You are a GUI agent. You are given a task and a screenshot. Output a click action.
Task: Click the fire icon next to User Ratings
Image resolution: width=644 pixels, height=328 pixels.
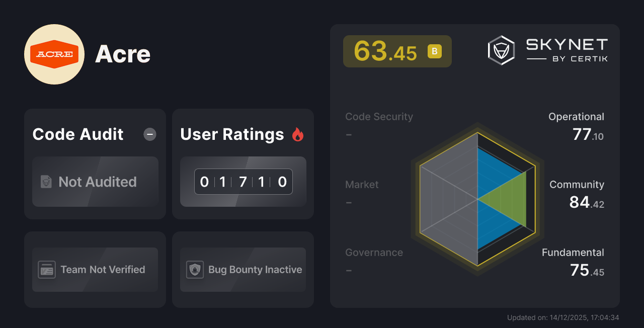[297, 134]
